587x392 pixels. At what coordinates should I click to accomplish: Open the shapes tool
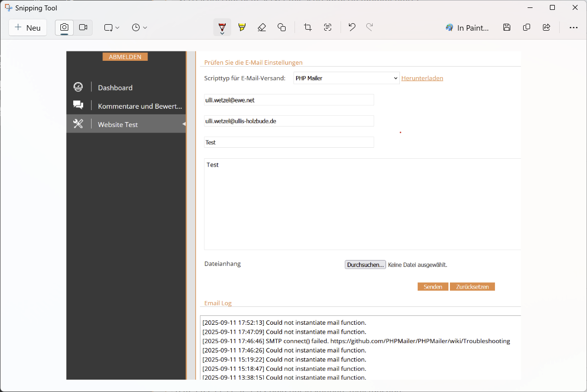coord(282,27)
